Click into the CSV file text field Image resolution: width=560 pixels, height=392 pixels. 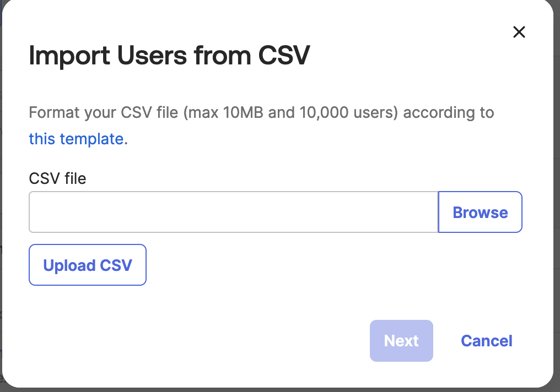pos(233,213)
